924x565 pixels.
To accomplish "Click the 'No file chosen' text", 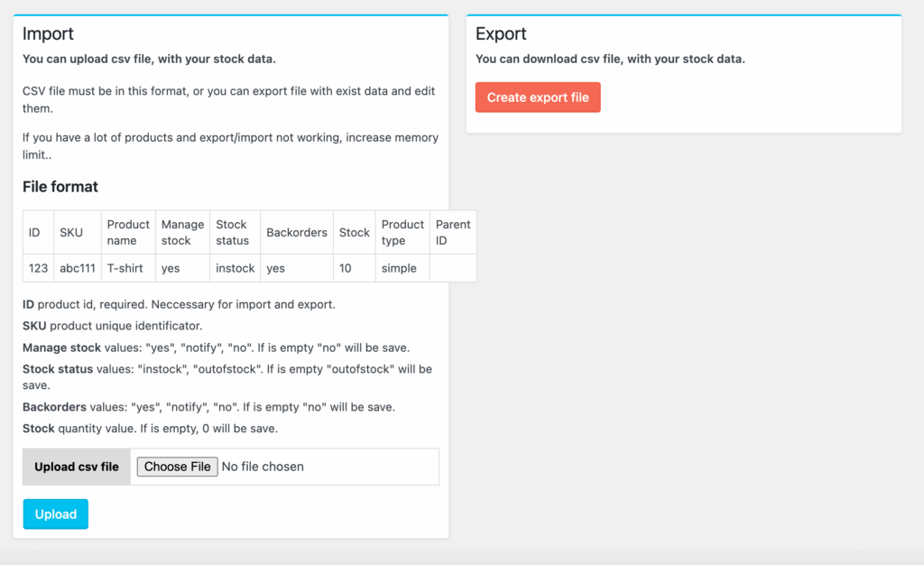I will click(263, 467).
